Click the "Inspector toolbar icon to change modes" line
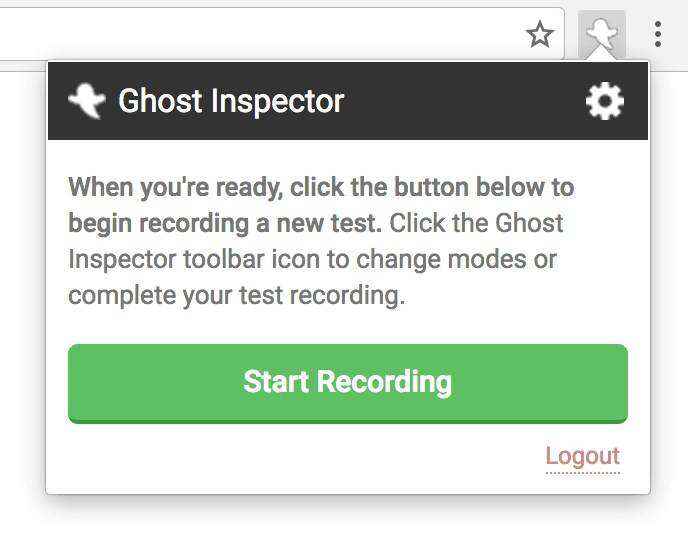The image size is (688, 542). coord(312,260)
